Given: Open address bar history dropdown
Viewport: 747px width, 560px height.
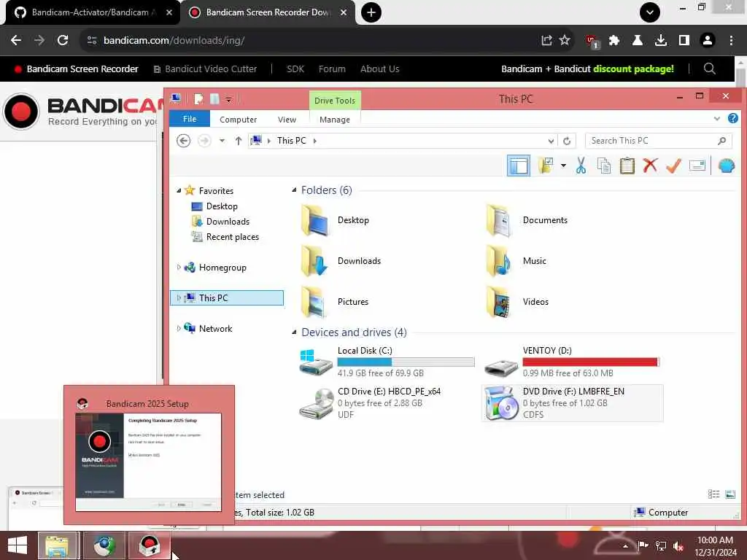Looking at the screenshot, I should tap(551, 141).
